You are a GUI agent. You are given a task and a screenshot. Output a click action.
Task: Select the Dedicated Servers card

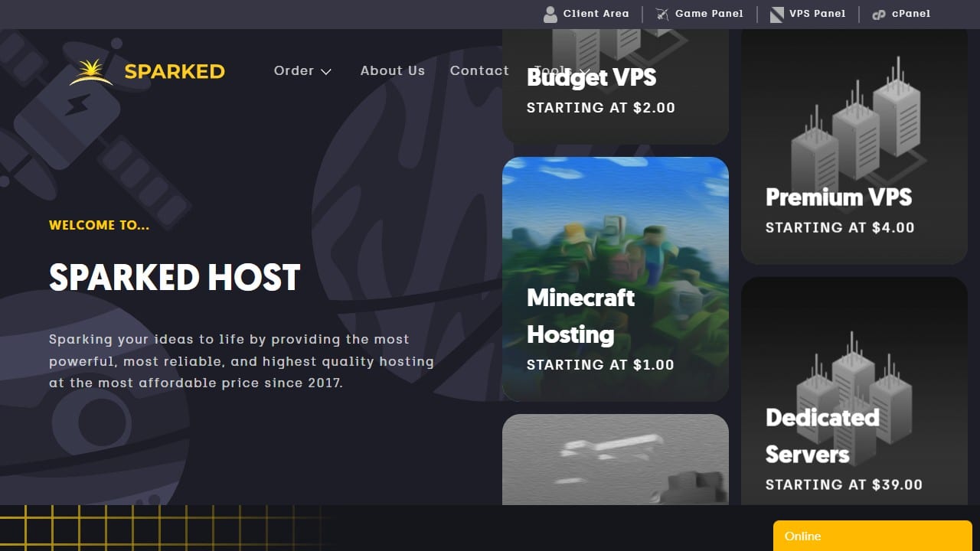(854, 390)
